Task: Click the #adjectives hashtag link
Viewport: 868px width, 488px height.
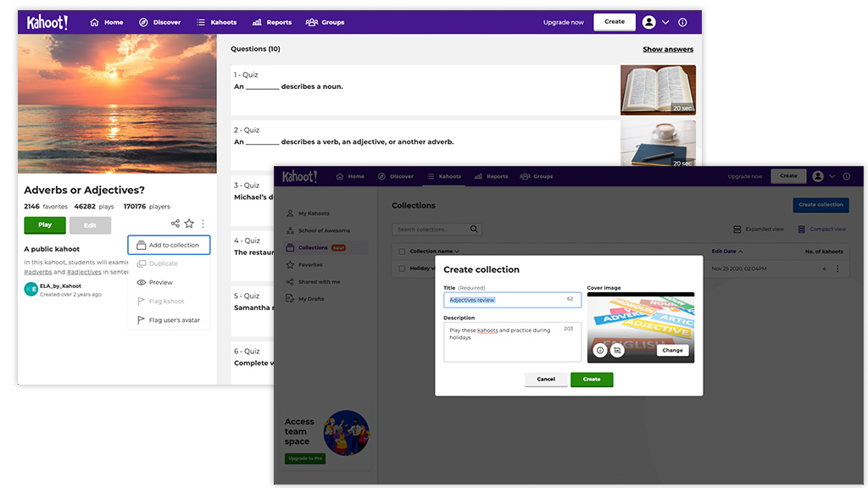Action: [84, 272]
